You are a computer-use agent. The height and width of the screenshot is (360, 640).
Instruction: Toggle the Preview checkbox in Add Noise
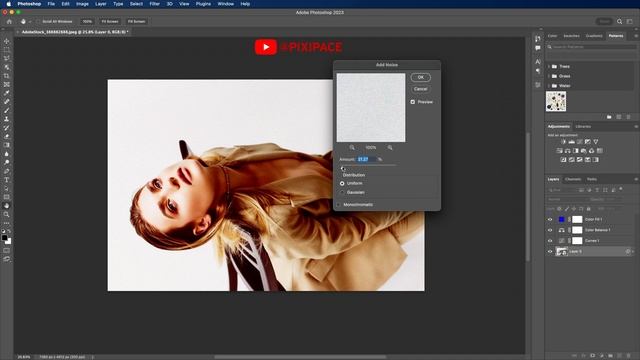click(x=413, y=102)
